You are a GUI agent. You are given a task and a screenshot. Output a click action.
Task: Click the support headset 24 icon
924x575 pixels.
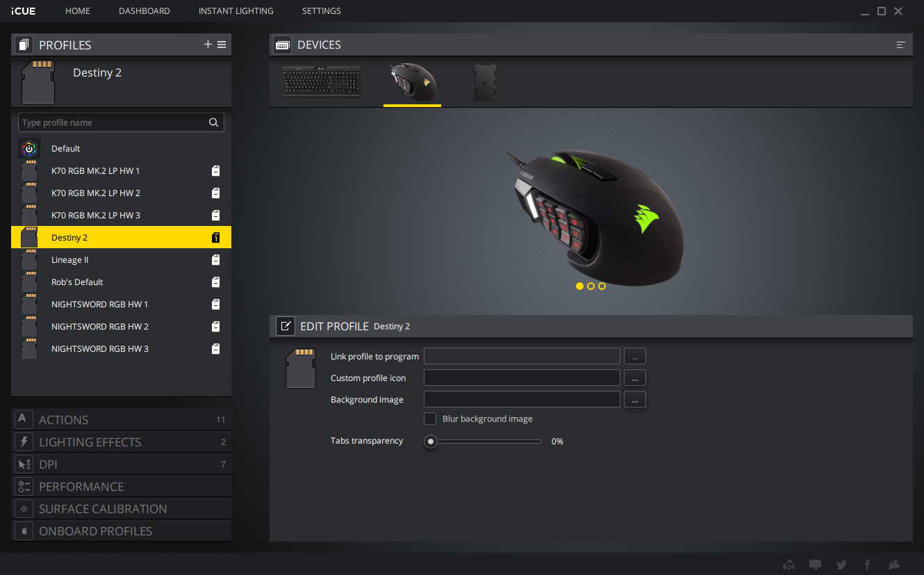(x=789, y=565)
